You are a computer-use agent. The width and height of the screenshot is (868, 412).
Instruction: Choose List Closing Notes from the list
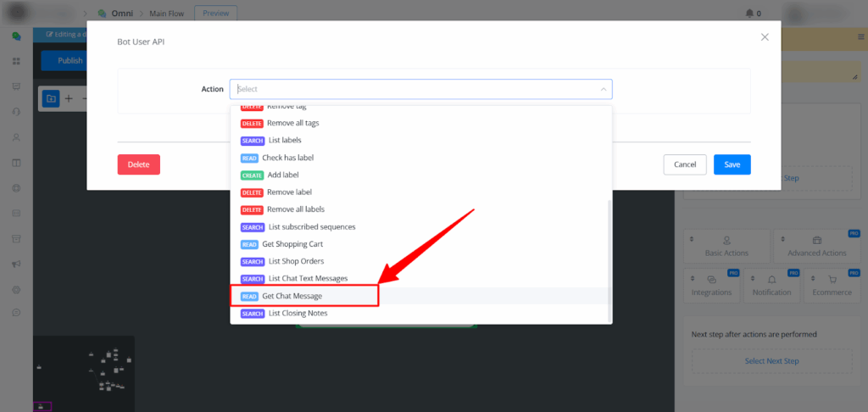pos(298,314)
